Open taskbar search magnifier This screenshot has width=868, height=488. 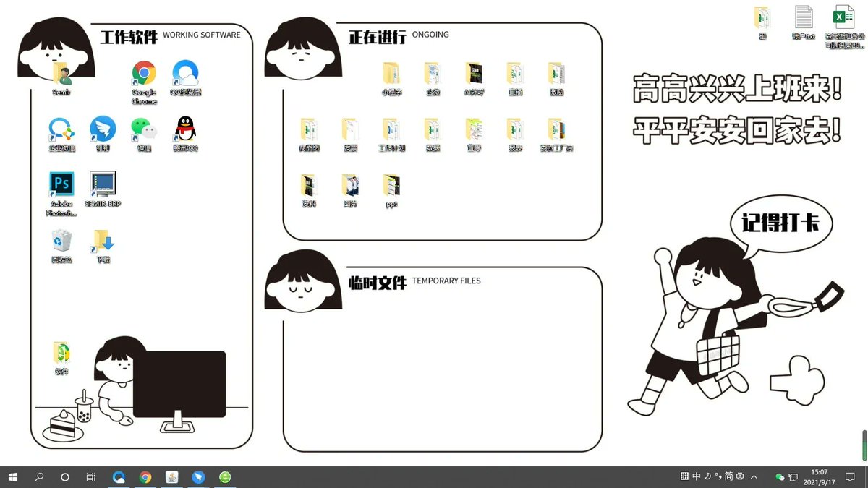point(39,477)
